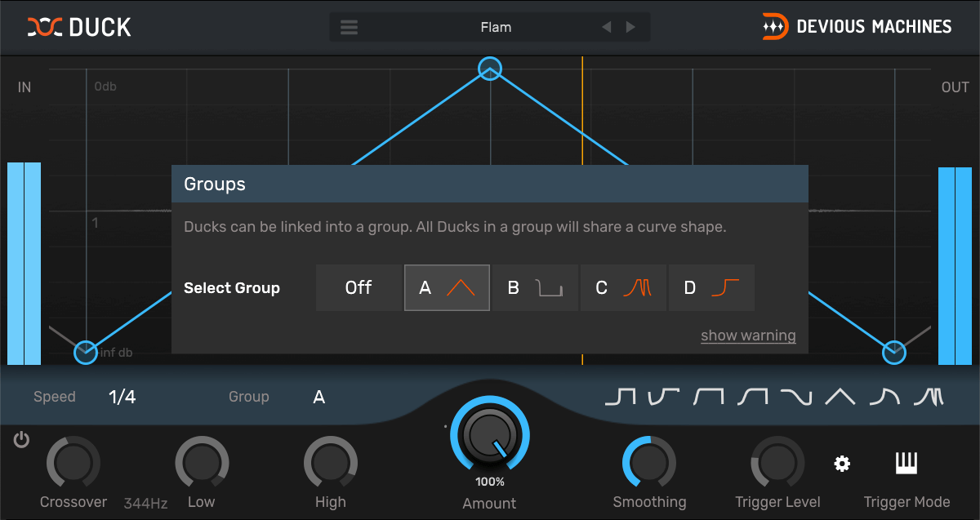Click the Devious Machines logo
Screen dimensions: 980x520
coord(857,27)
